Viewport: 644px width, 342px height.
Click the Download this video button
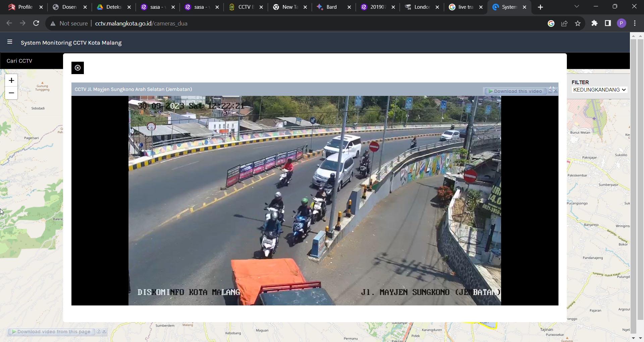pyautogui.click(x=515, y=91)
